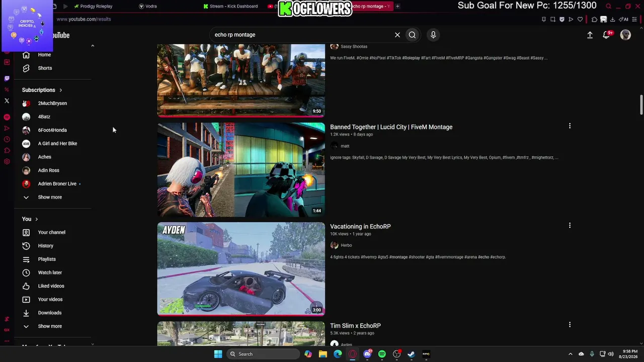Open Your channel page
Screen dimensions: 644x362
click(51, 232)
